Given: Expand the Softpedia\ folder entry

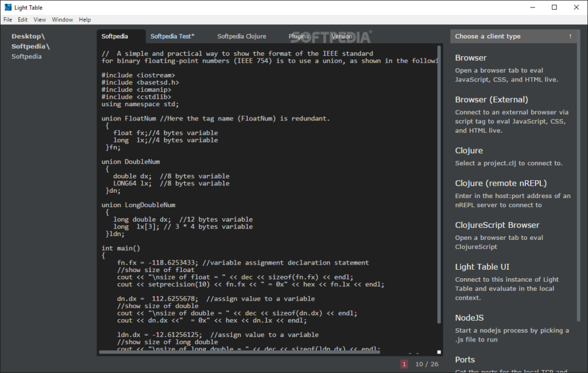Looking at the screenshot, I should click(x=30, y=46).
